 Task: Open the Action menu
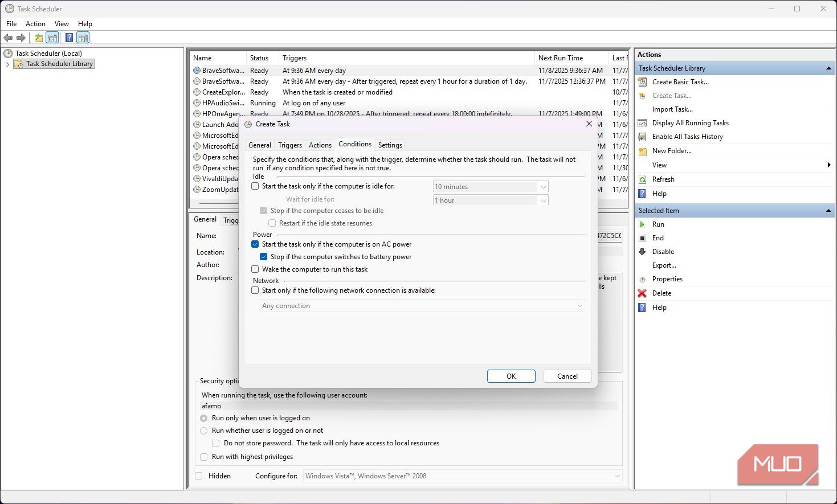(35, 24)
